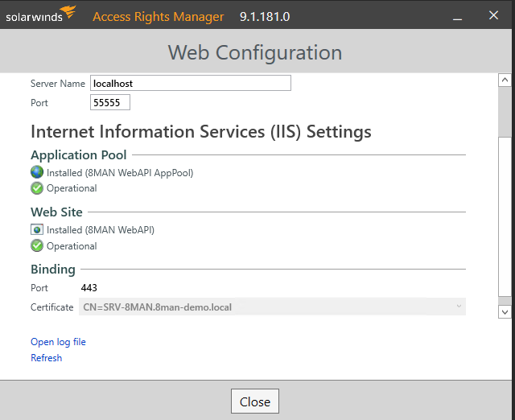Click the IIS Settings heading

201,132
